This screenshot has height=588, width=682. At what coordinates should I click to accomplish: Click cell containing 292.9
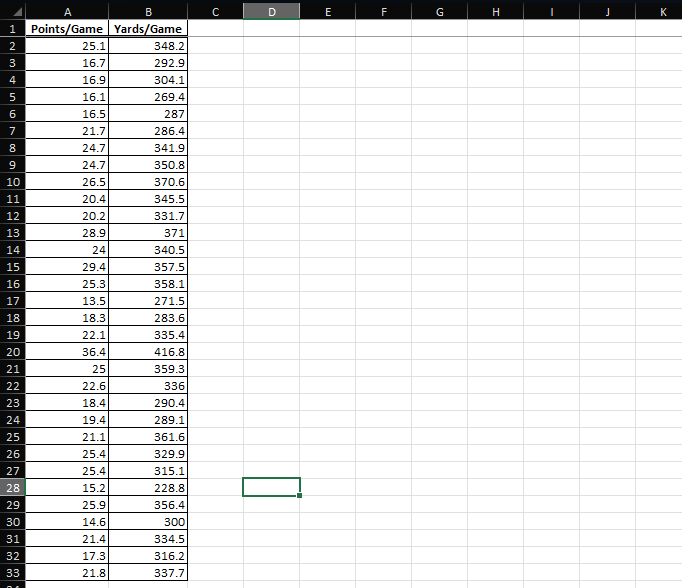tap(148, 63)
